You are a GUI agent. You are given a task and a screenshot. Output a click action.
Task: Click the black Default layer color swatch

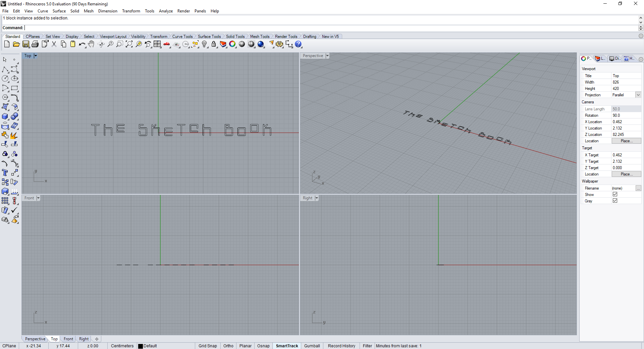(x=141, y=346)
